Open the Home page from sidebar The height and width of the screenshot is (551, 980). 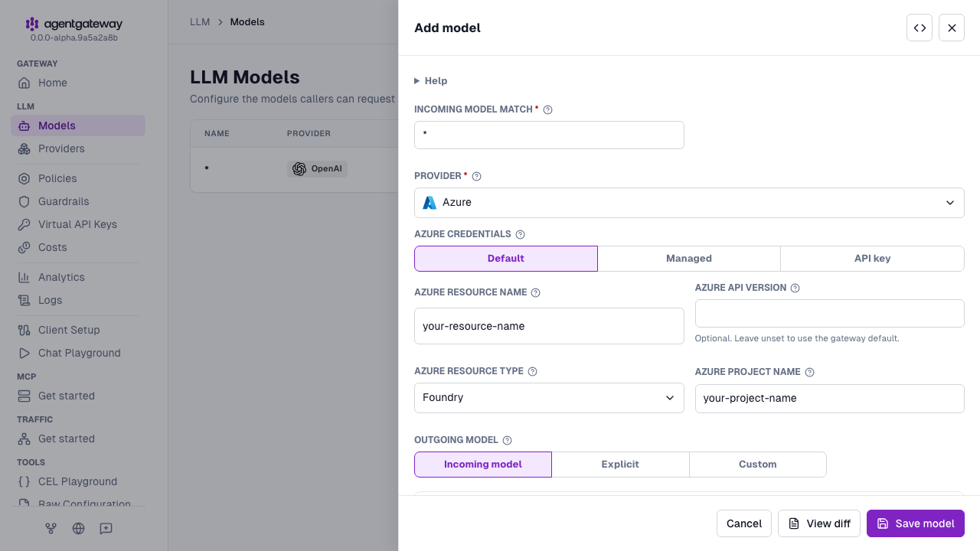point(78,83)
